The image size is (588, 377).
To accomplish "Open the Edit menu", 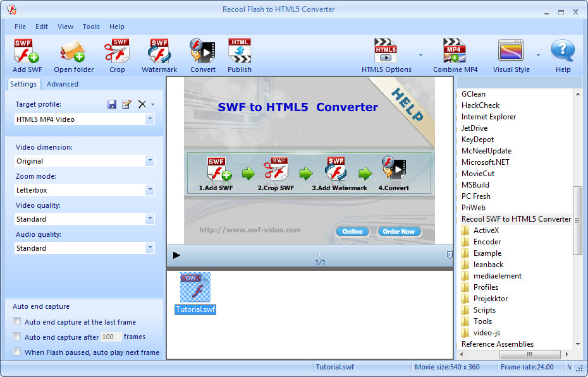I will (42, 27).
